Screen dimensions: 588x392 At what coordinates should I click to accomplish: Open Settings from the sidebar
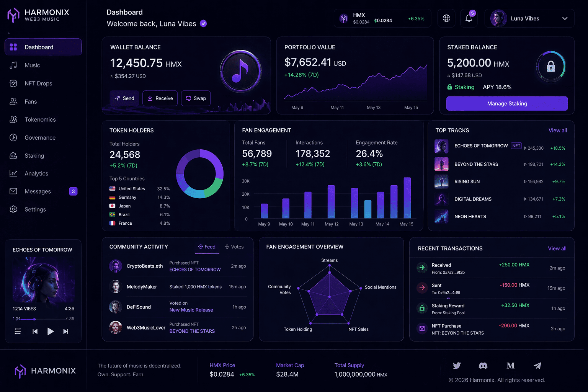click(35, 209)
